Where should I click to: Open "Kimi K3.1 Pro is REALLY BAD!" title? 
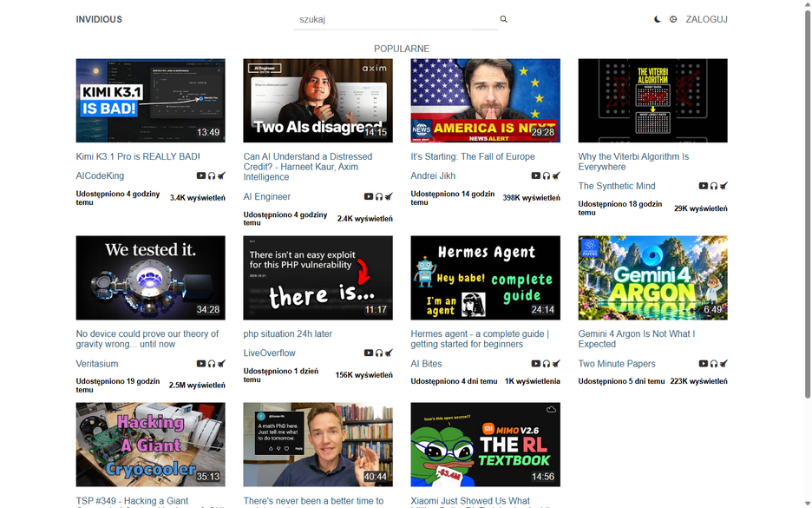tap(138, 156)
